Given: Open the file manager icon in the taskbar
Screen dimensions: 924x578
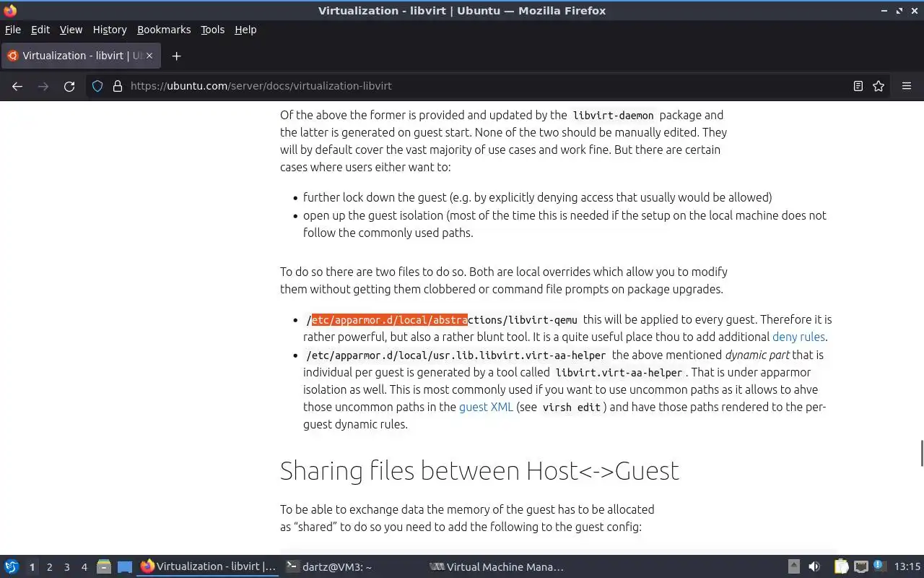Looking at the screenshot, I should 103,566.
